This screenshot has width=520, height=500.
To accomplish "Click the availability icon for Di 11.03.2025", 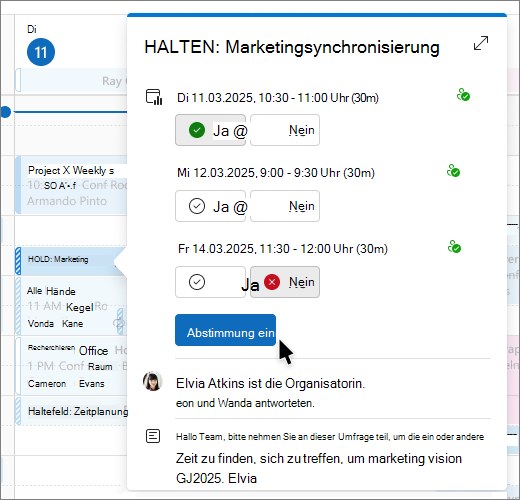I will click(463, 95).
